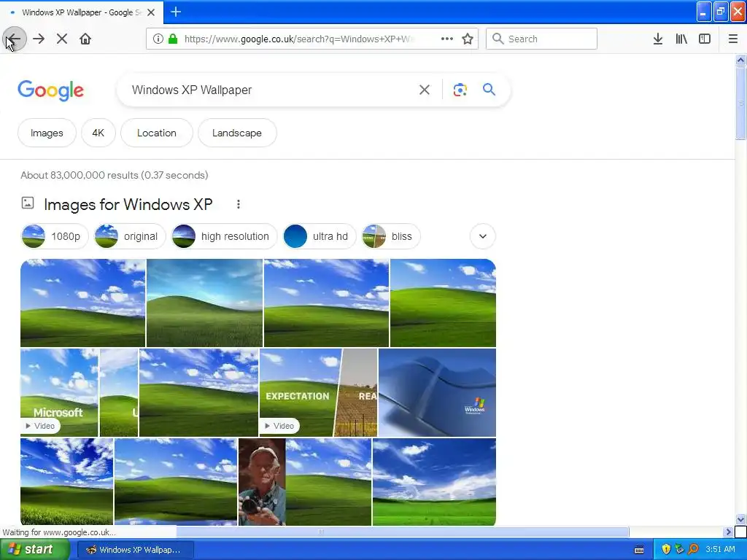Open page actions three-dot menu in address bar
The image size is (747, 560).
click(447, 39)
